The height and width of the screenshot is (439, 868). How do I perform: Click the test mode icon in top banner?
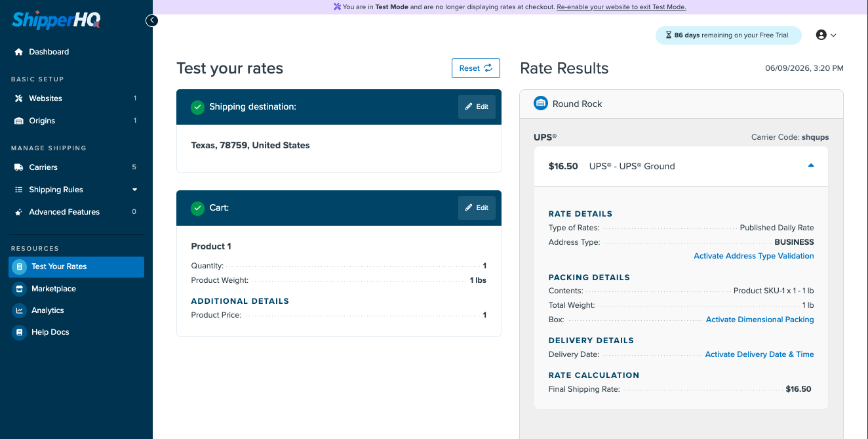337,7
